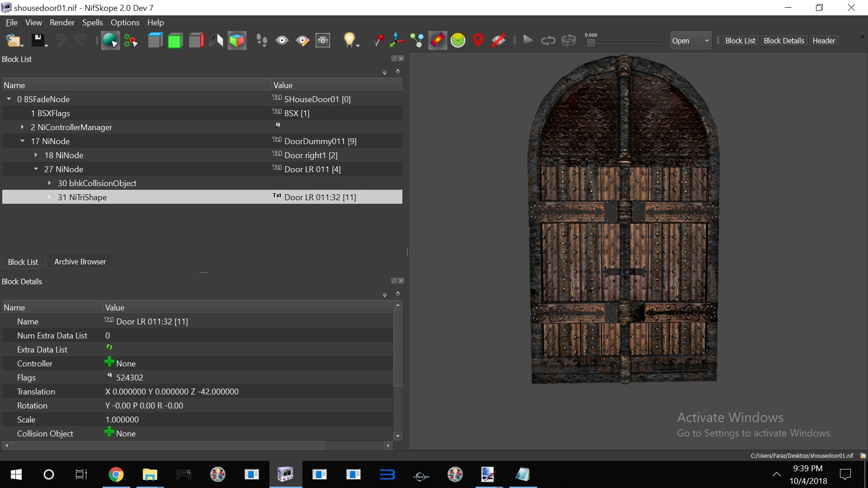Click the Save floppy disk icon

tap(37, 41)
